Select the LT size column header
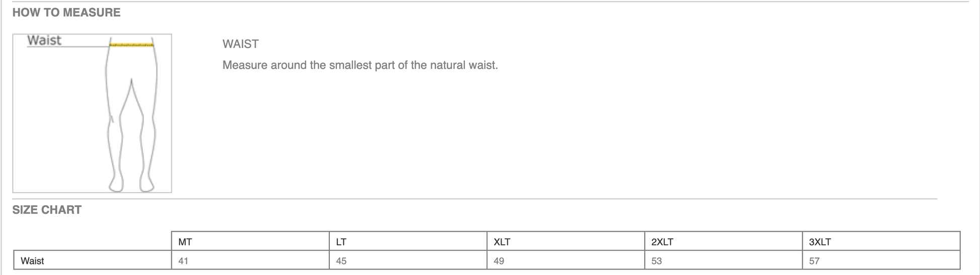The image size is (980, 275). point(341,242)
